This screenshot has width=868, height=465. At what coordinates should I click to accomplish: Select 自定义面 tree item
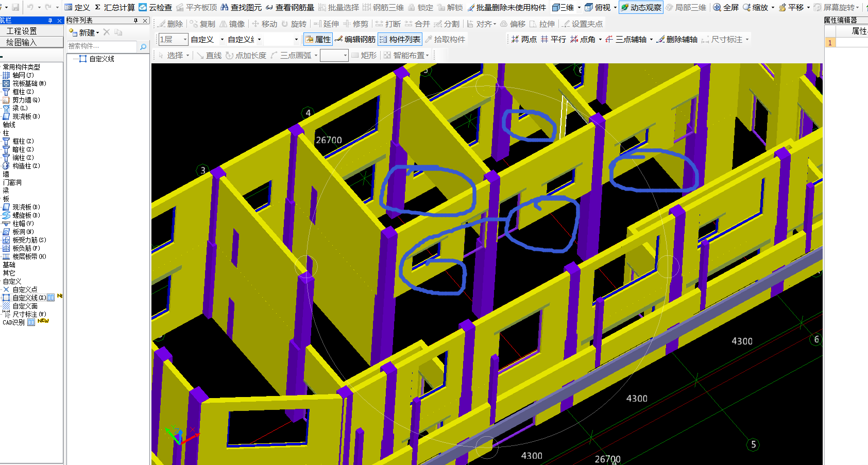(20, 306)
